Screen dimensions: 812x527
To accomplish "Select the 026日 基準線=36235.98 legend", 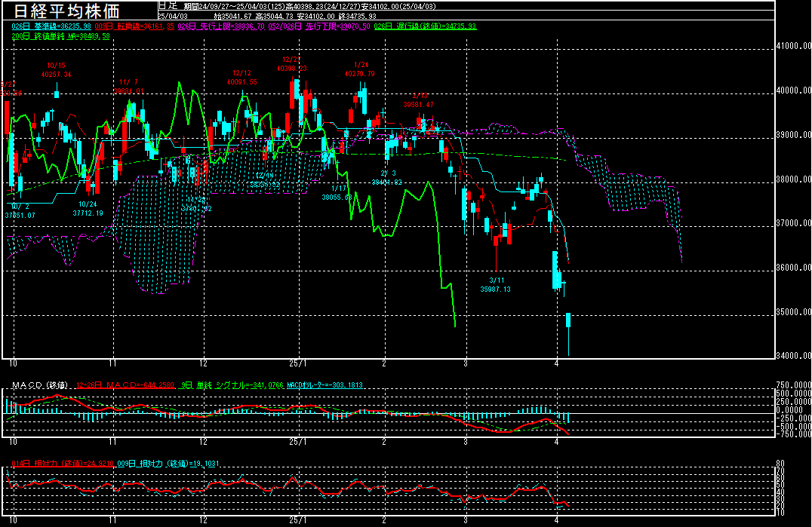I will pos(51,26).
